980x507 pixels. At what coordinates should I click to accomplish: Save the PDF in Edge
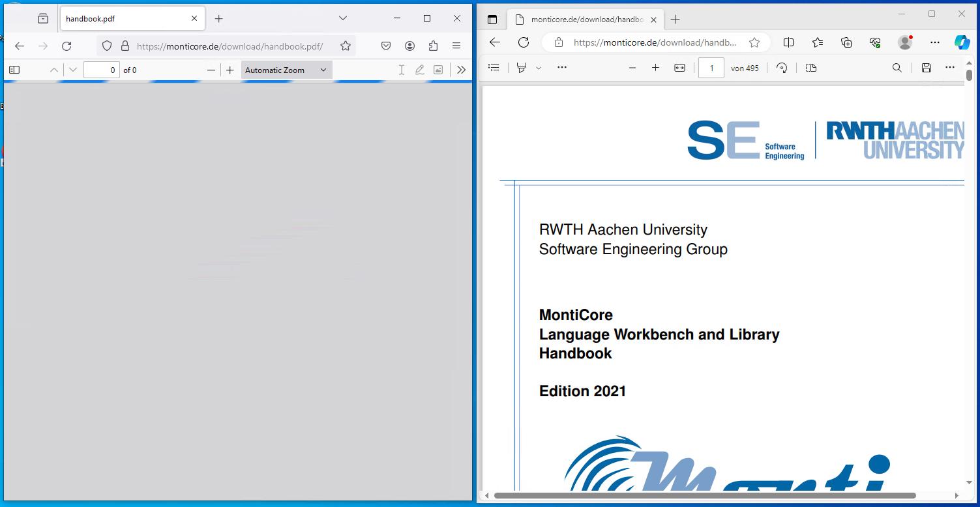pos(926,68)
